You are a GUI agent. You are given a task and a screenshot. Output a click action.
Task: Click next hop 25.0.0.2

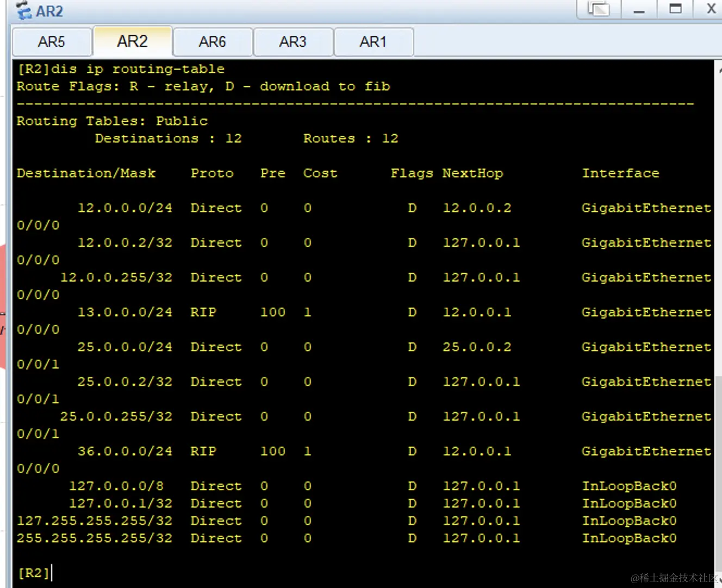click(x=477, y=347)
